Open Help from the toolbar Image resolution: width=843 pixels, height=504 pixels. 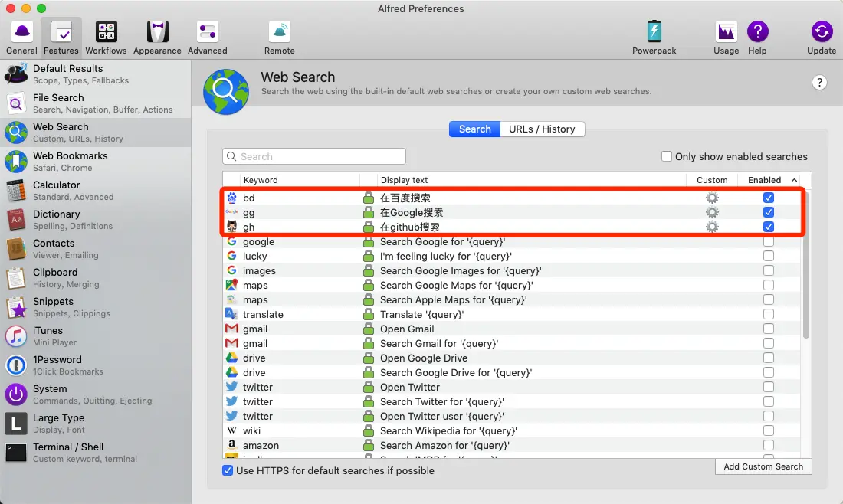click(757, 38)
